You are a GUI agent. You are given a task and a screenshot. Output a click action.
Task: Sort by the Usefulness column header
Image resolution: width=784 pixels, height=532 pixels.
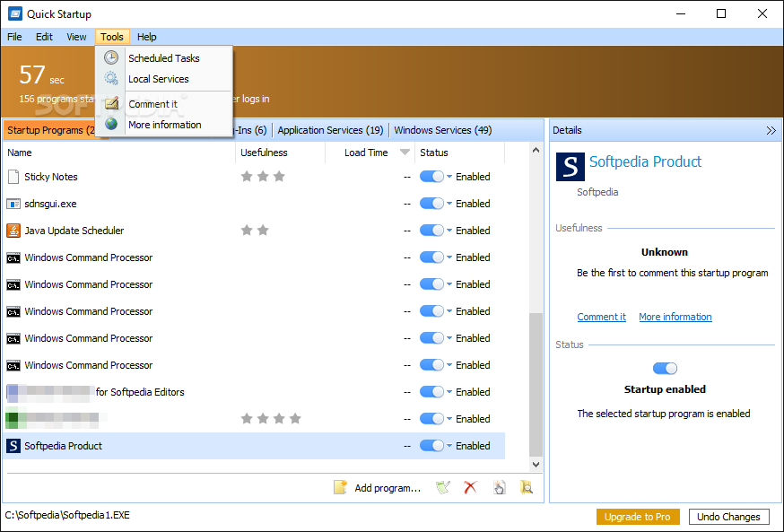[281, 153]
